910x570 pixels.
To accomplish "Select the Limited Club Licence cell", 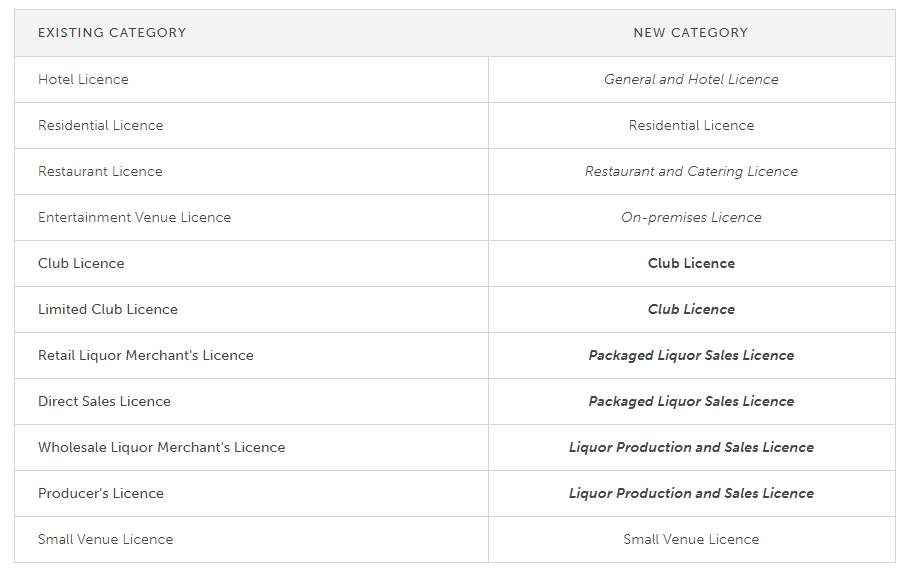I will coord(108,309).
